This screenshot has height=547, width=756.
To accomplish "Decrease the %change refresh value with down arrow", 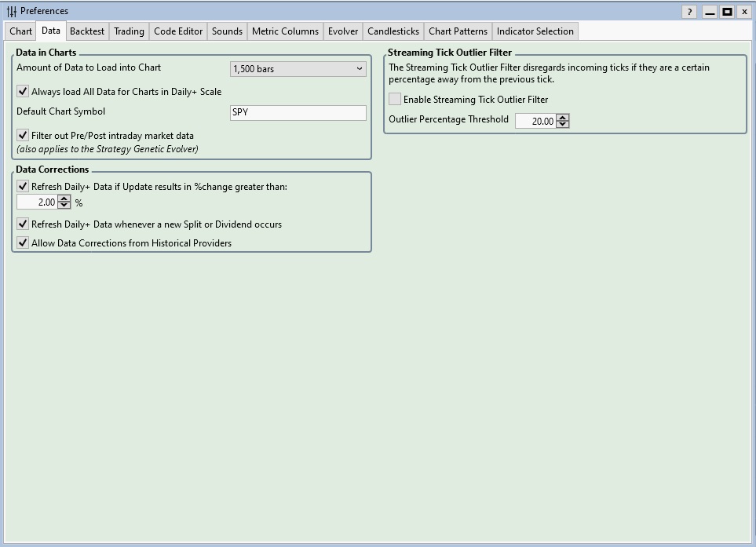I will pyautogui.click(x=64, y=206).
